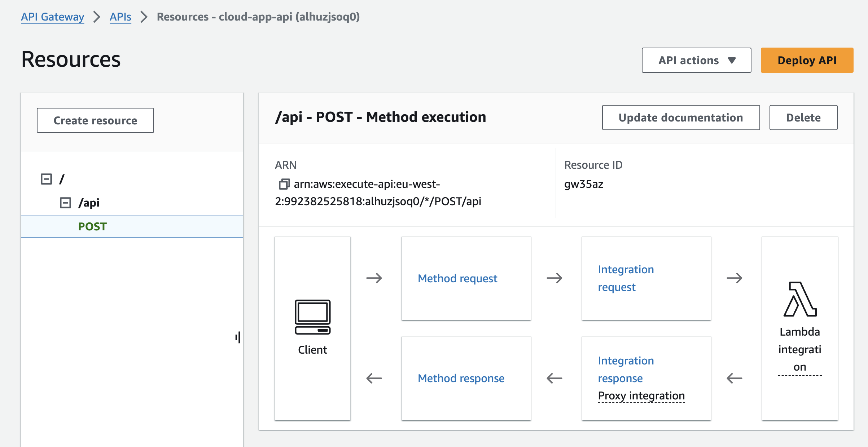Click the Create resource button

95,120
